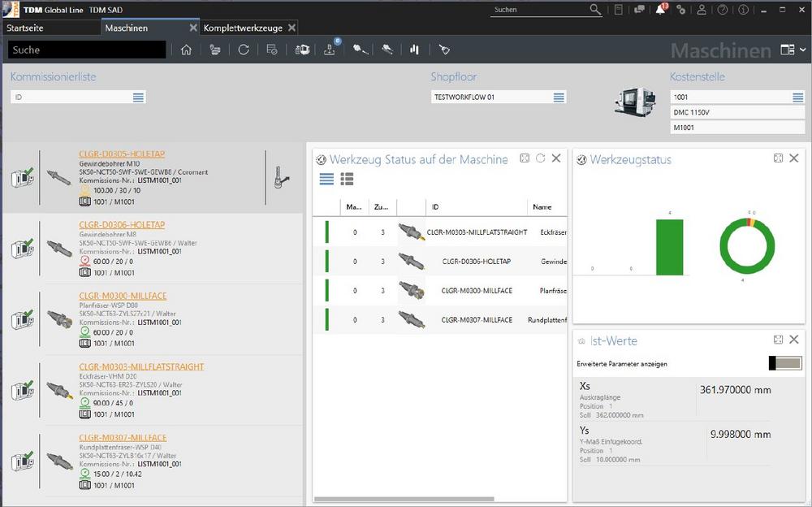The image size is (812, 507).
Task: Click the horizontal scrollbar under the tool status table
Action: tap(404, 499)
